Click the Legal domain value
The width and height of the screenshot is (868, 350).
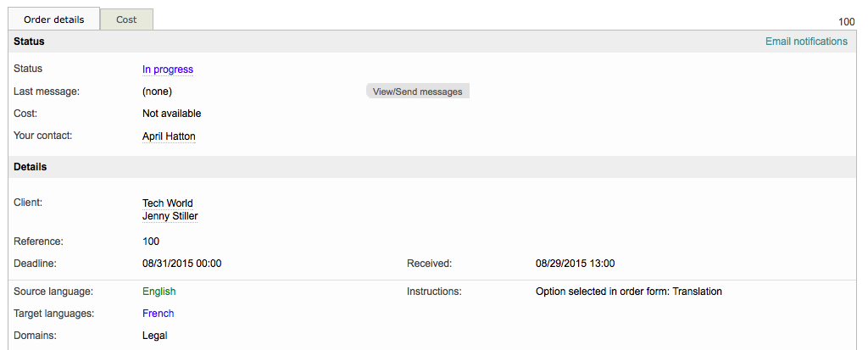[x=155, y=336]
